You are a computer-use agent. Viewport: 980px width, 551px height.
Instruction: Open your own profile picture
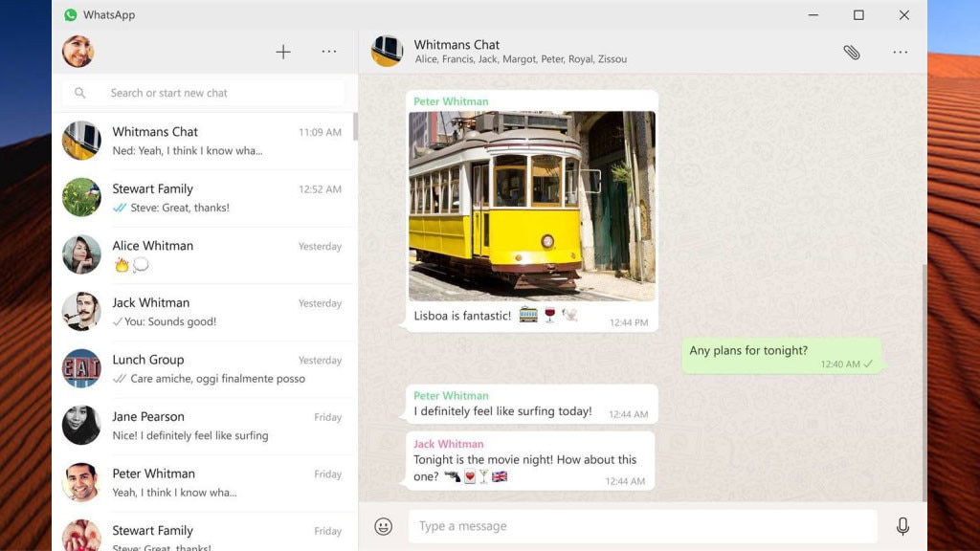(78, 52)
